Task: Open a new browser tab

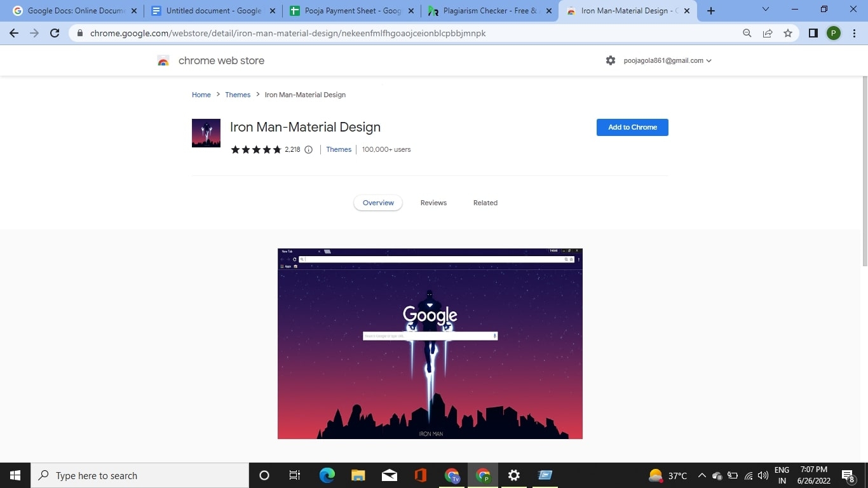Action: point(711,11)
